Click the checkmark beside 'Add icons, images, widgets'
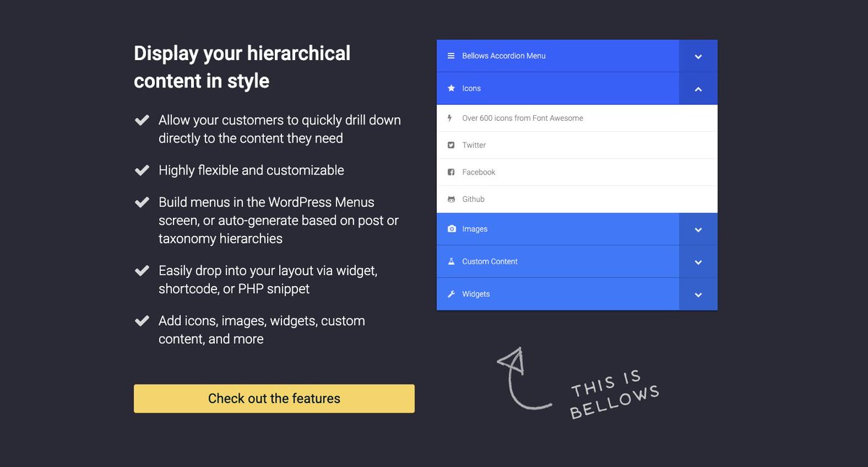Screen dimensions: 868x467 pos(142,321)
